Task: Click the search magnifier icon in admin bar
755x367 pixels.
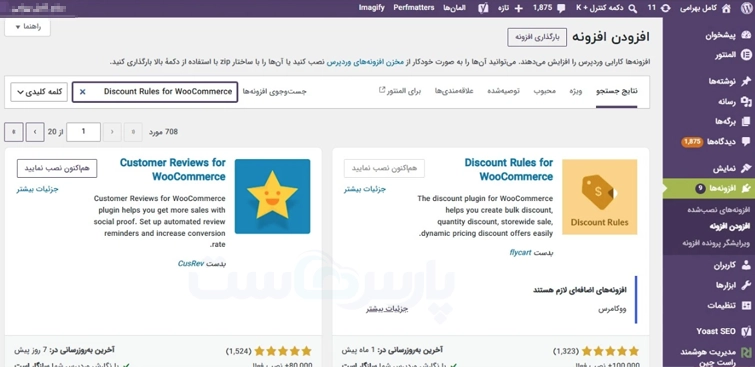Action: click(633, 8)
